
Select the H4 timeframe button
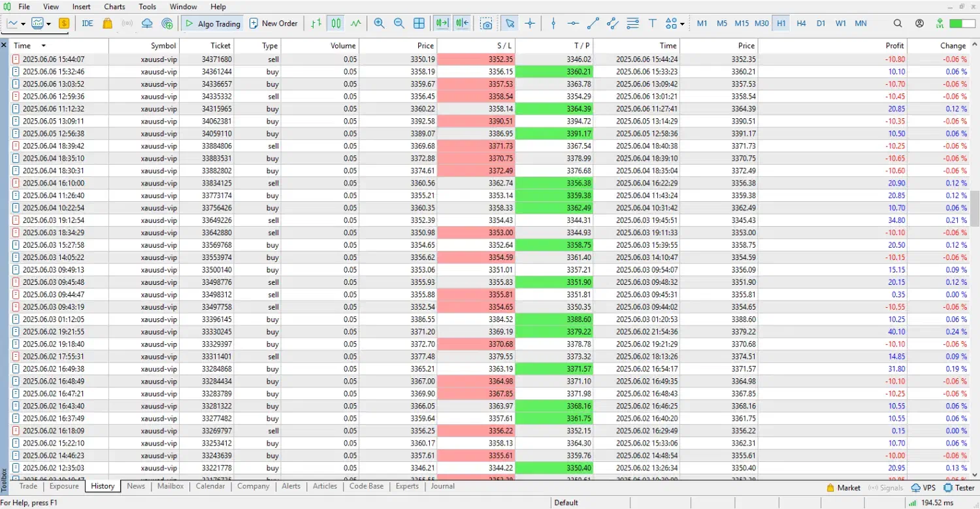pos(801,24)
